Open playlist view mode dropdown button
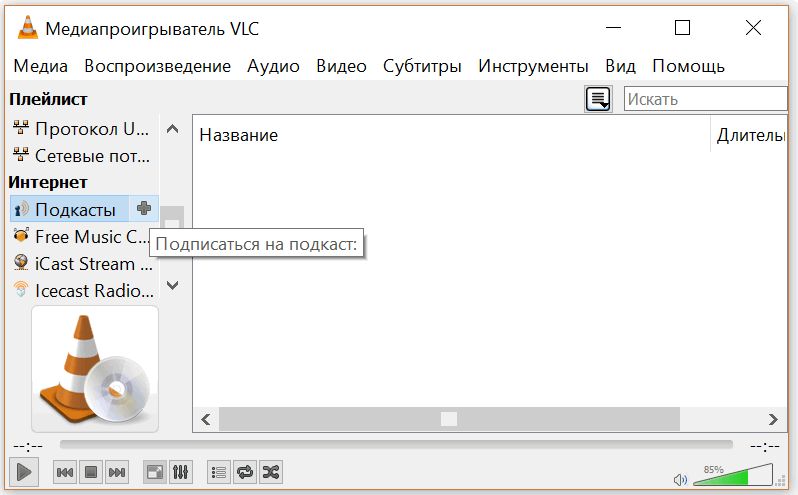The image size is (798, 495). [x=598, y=99]
